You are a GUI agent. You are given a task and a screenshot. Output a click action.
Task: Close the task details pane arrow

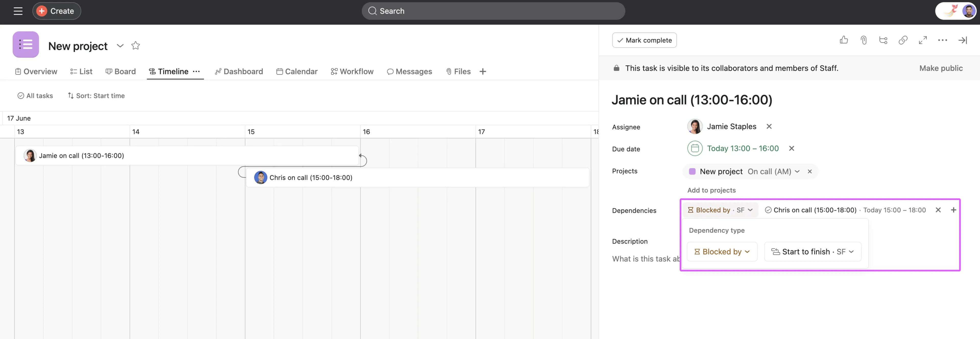point(962,40)
